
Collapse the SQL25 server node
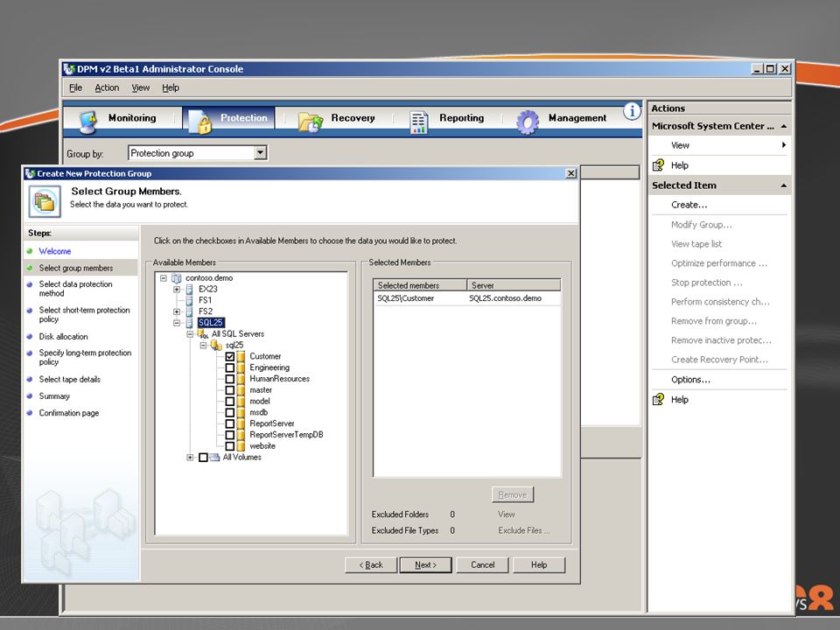tap(177, 323)
